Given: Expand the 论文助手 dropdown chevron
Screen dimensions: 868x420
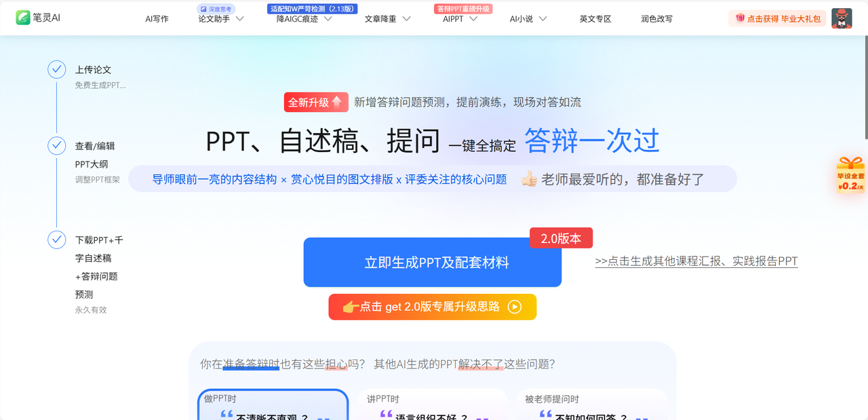Looking at the screenshot, I should click(x=239, y=19).
